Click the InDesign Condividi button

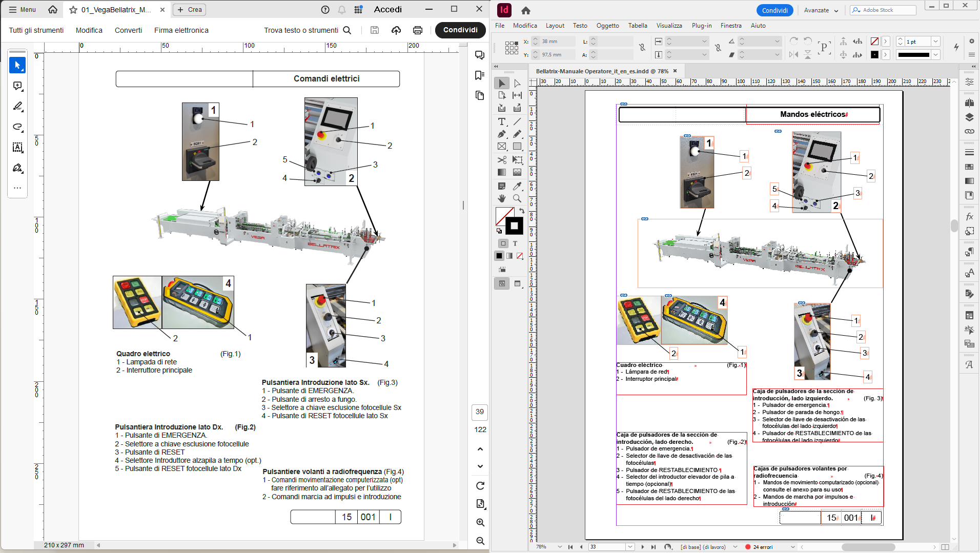pyautogui.click(x=774, y=10)
